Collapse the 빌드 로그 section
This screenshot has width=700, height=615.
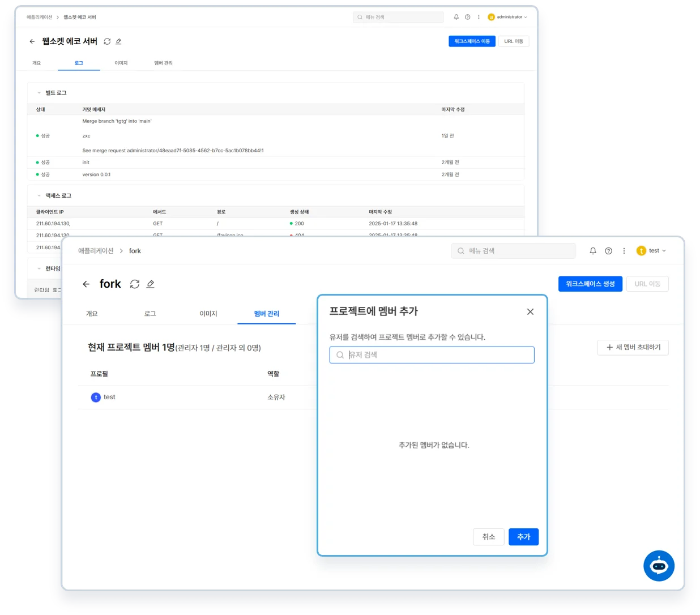coord(39,93)
